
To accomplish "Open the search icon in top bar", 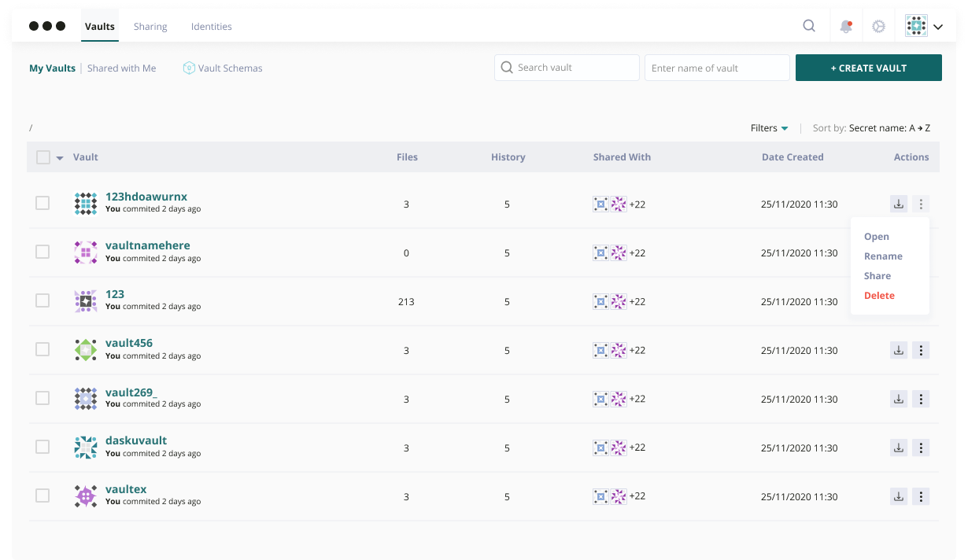I will (809, 26).
